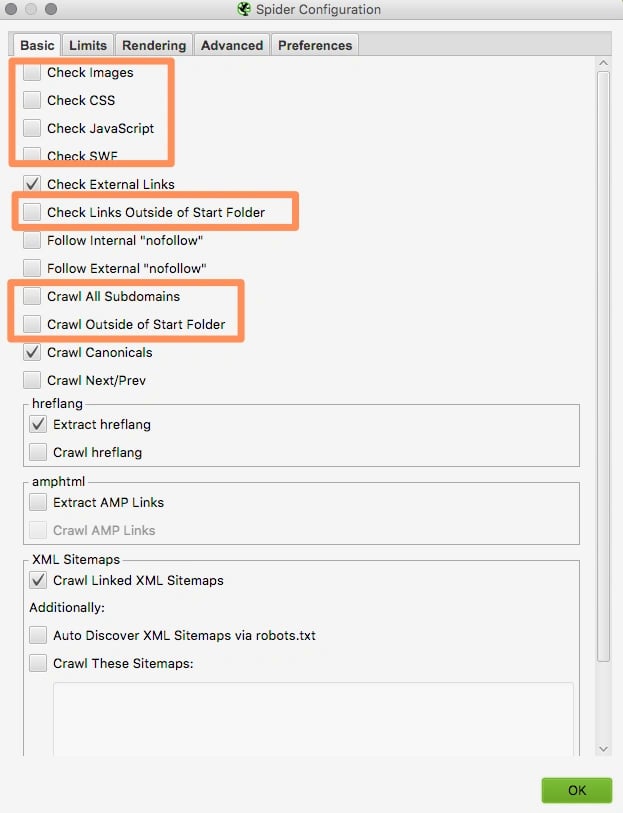623x813 pixels.
Task: Enable Follow External "nofollow" option
Action: coord(32,268)
